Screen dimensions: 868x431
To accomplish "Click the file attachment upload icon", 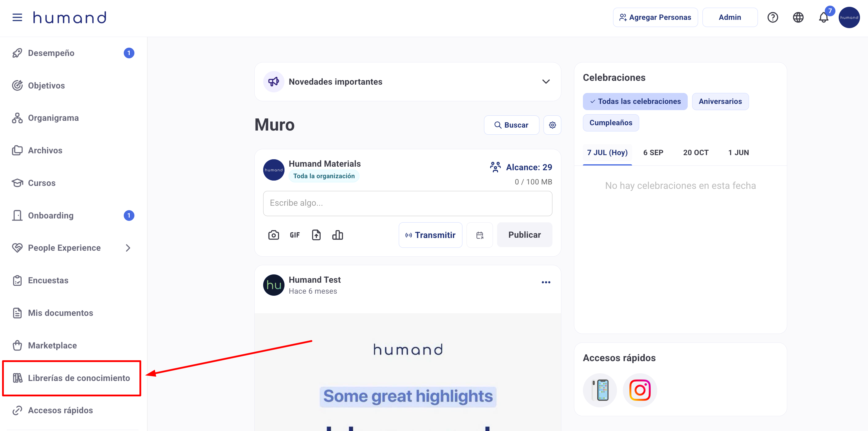I will pos(316,235).
